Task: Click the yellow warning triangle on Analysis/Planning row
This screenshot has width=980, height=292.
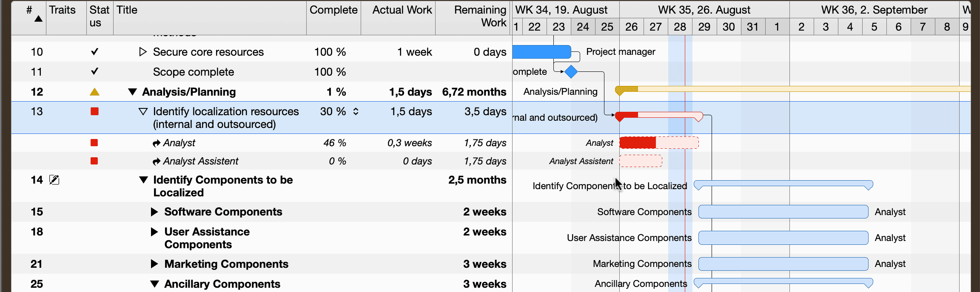Action: click(x=94, y=91)
